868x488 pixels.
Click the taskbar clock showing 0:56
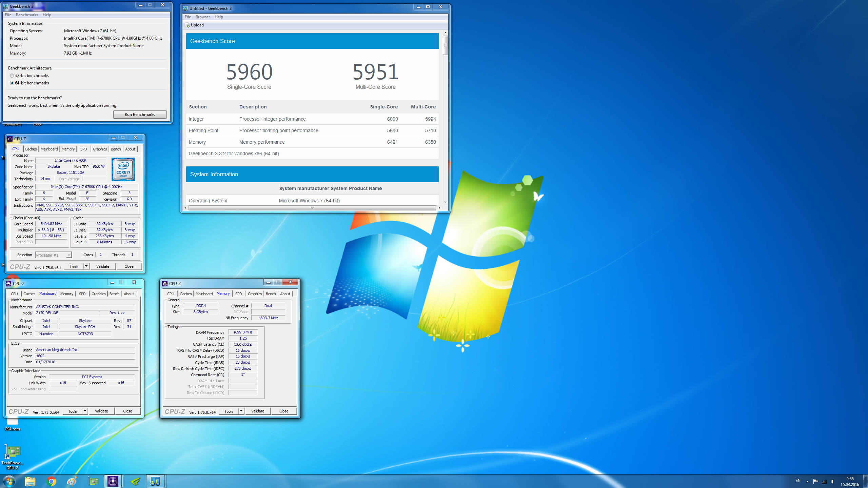(x=850, y=481)
